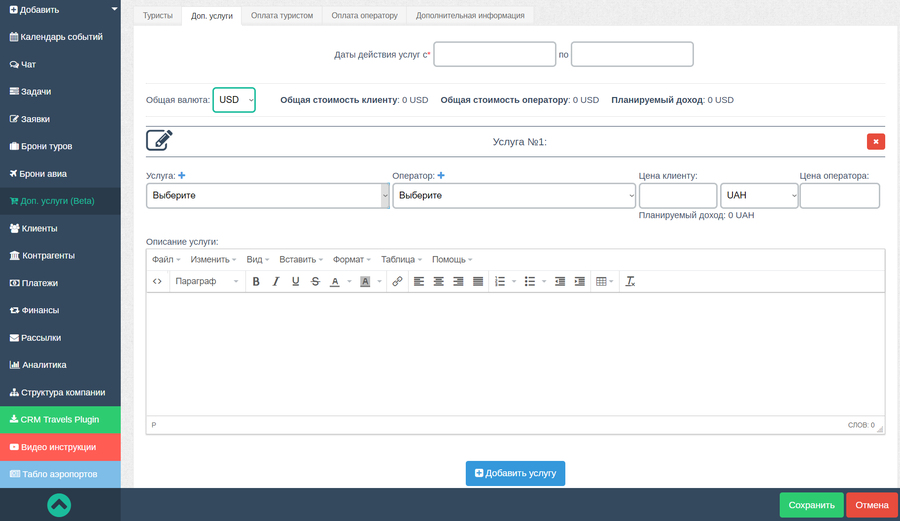Click the Добавить услугу button
This screenshot has height=521, width=900.
point(516,473)
